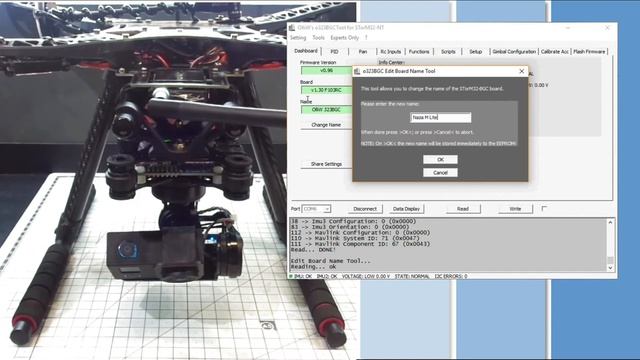Viewport: 640px width, 360px height.
Task: Cancel the Edit Board Name dialog
Action: coord(440,173)
